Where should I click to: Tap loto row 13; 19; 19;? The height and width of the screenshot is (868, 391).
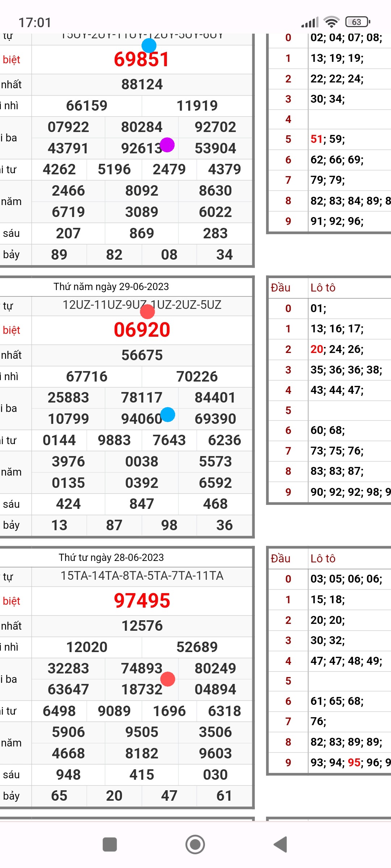click(337, 58)
